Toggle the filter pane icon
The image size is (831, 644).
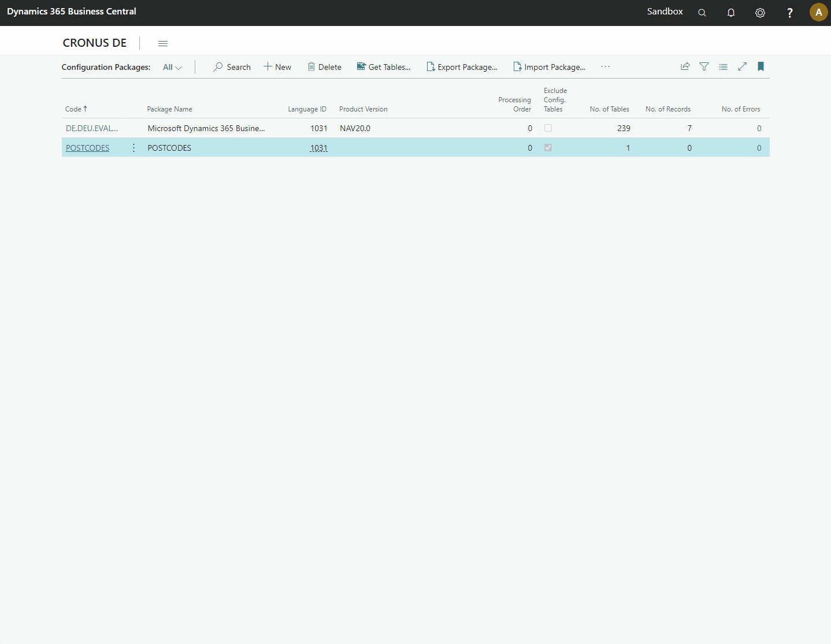[704, 66]
